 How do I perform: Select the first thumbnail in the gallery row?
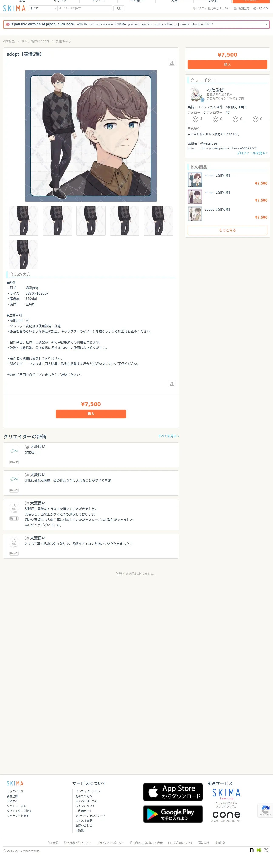[24, 221]
